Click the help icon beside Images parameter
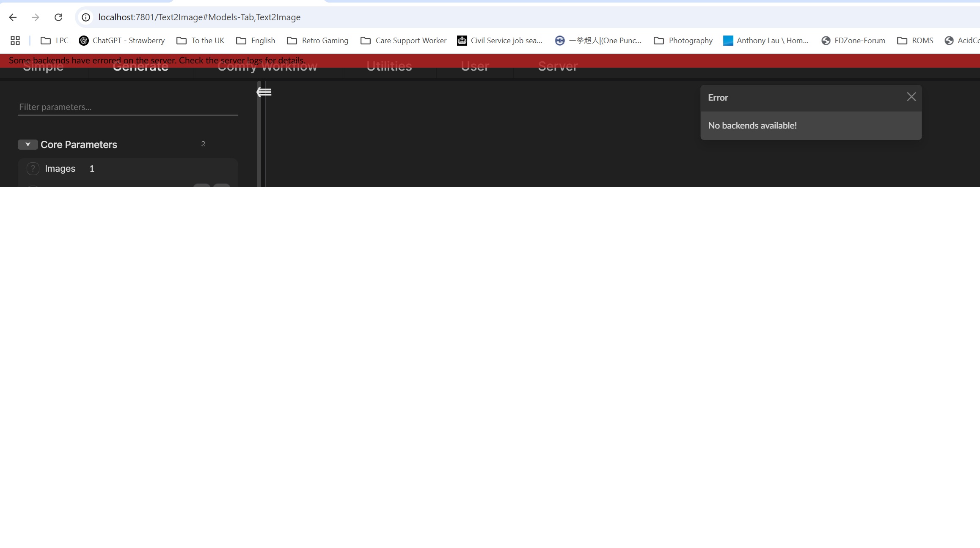 33,168
